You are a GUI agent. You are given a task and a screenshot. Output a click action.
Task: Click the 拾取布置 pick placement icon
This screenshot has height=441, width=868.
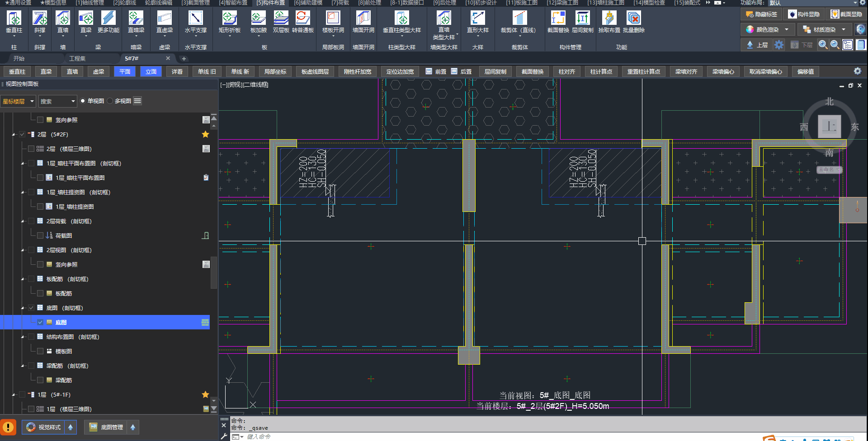click(609, 18)
